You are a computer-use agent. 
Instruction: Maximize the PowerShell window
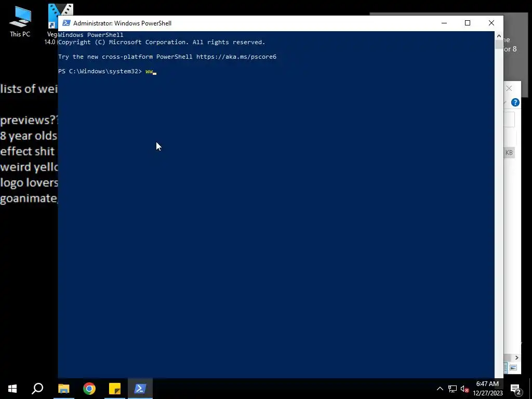click(x=468, y=23)
